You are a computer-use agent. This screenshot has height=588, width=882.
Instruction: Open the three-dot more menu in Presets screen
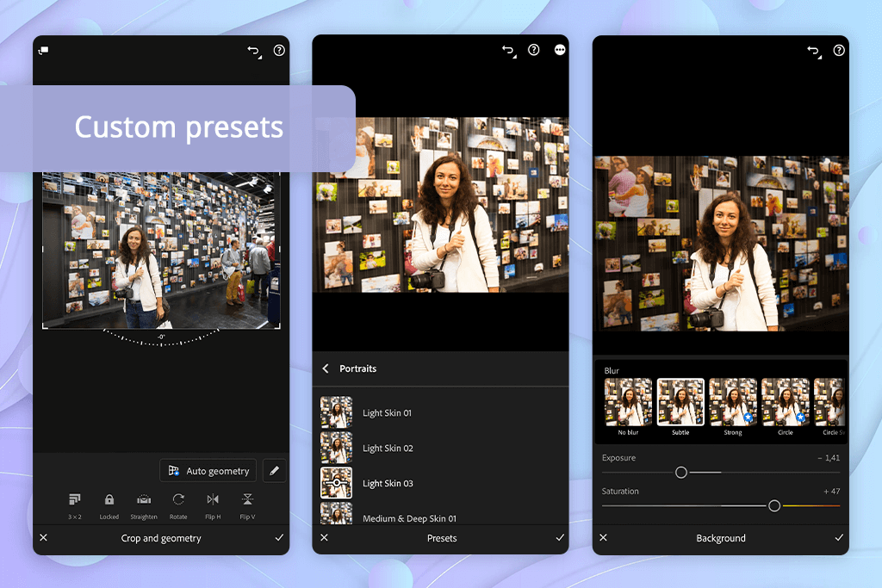click(x=560, y=50)
